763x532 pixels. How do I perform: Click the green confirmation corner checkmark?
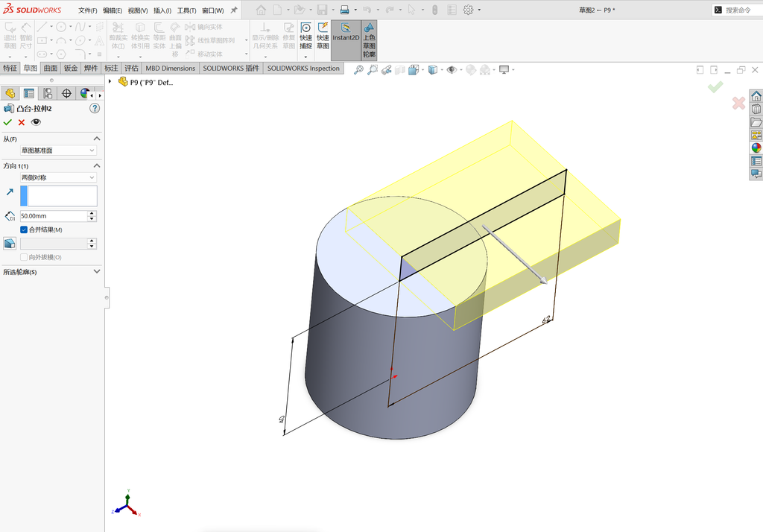tap(715, 87)
